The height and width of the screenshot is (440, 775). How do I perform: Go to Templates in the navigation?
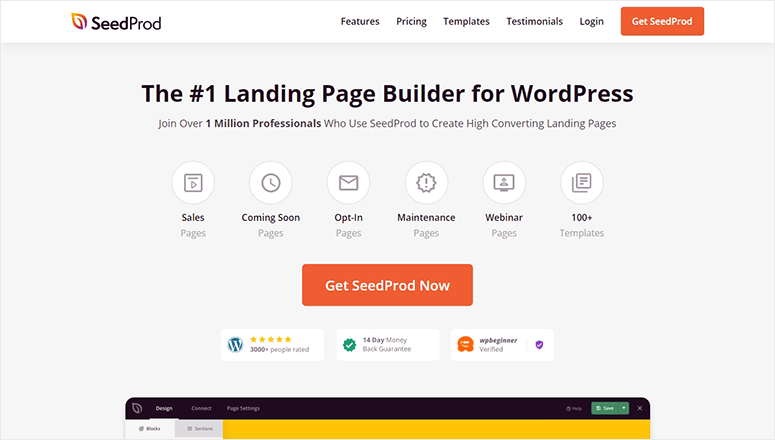tap(466, 21)
